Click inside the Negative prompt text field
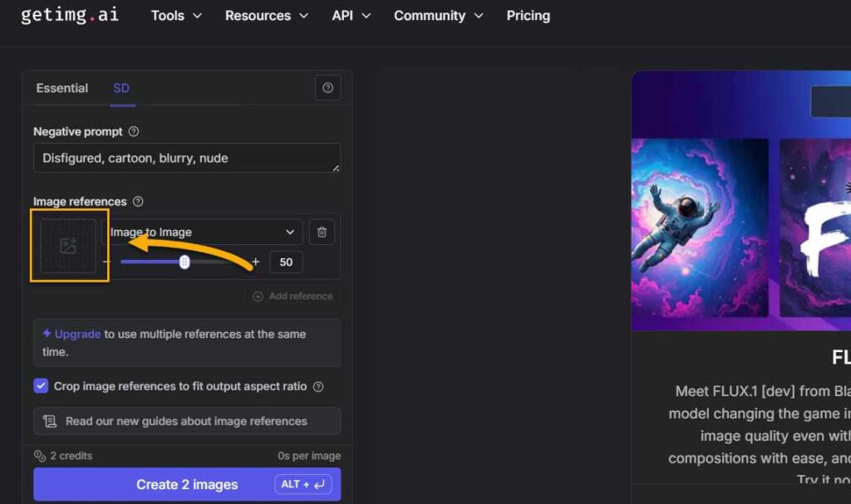The image size is (851, 504). coord(187,158)
